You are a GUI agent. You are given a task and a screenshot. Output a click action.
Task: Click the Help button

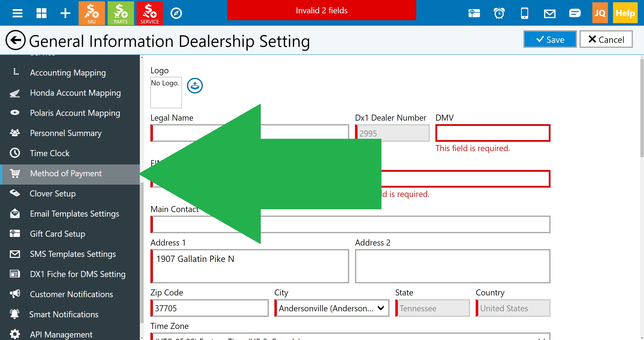pos(625,13)
